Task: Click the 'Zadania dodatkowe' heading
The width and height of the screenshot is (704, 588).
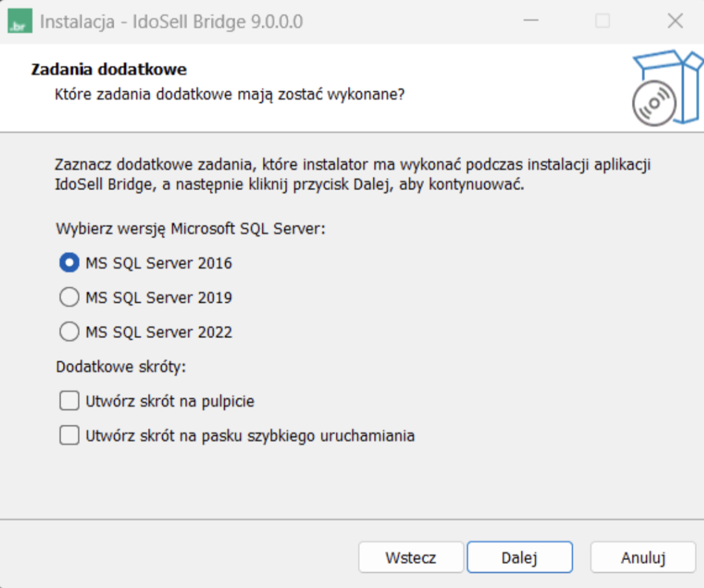Action: pyautogui.click(x=108, y=69)
